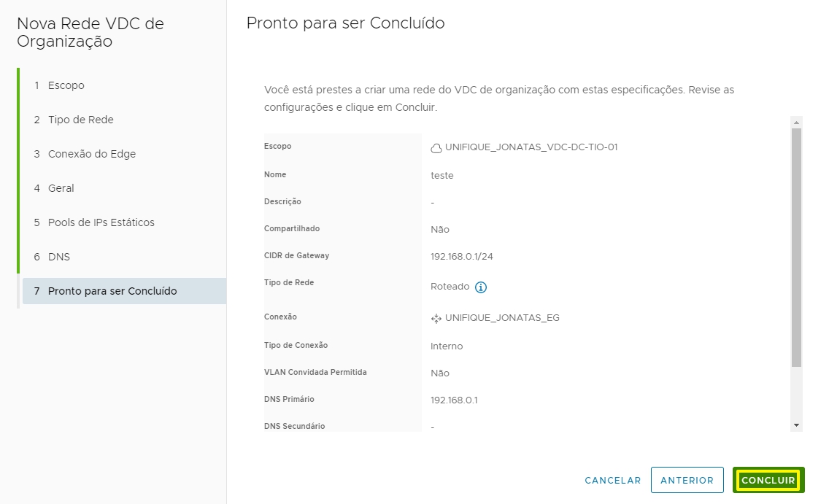The width and height of the screenshot is (829, 504).
Task: Click the scrollbar up arrow
Action: [x=796, y=123]
